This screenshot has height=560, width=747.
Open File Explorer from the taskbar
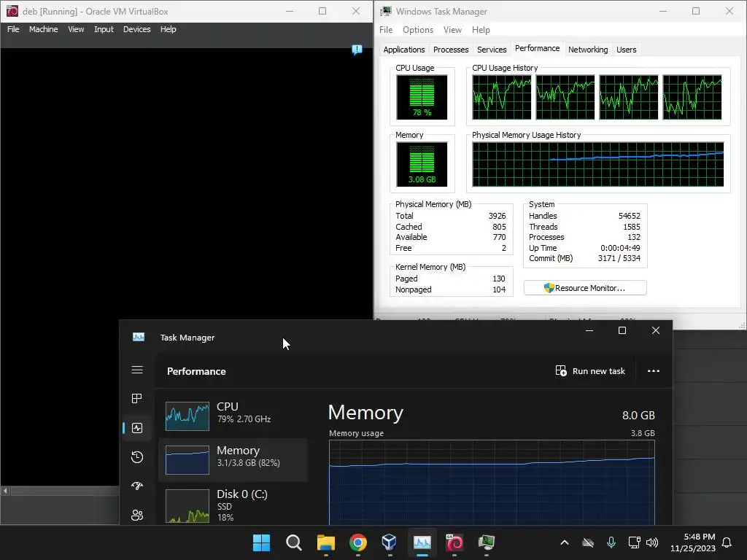click(x=326, y=542)
